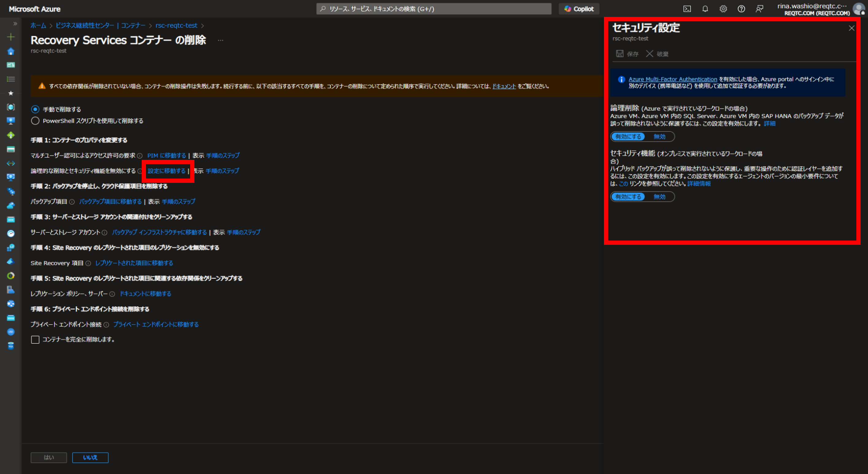
Task: Open 手順のステップ link in マルチユーザー認可 row
Action: click(223, 156)
